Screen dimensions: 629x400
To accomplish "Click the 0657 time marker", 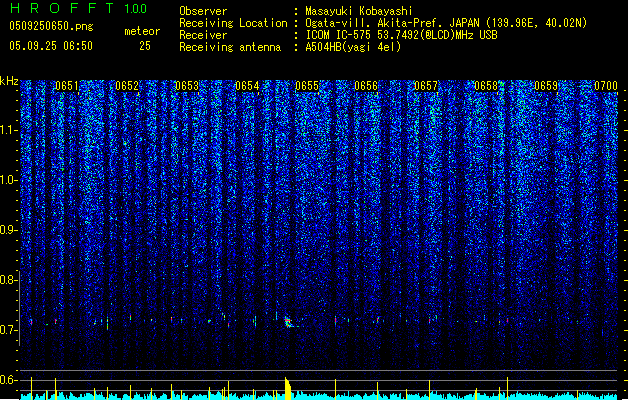I will click(x=426, y=86).
